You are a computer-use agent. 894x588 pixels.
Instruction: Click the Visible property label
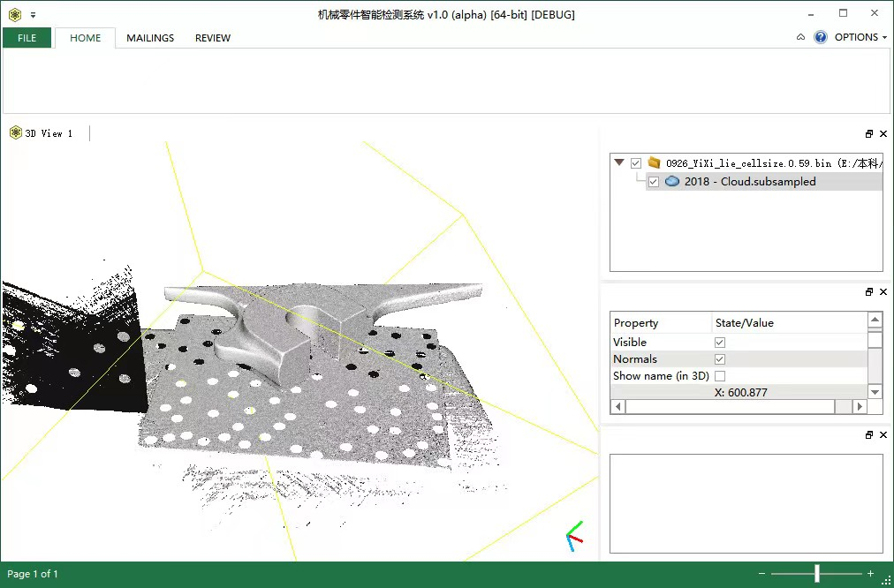pos(630,342)
